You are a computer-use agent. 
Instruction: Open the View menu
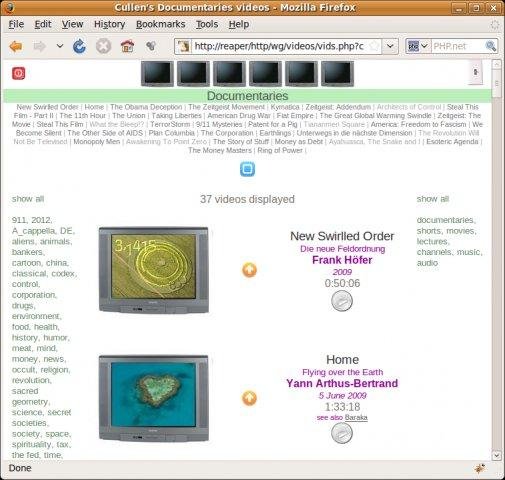[72, 24]
